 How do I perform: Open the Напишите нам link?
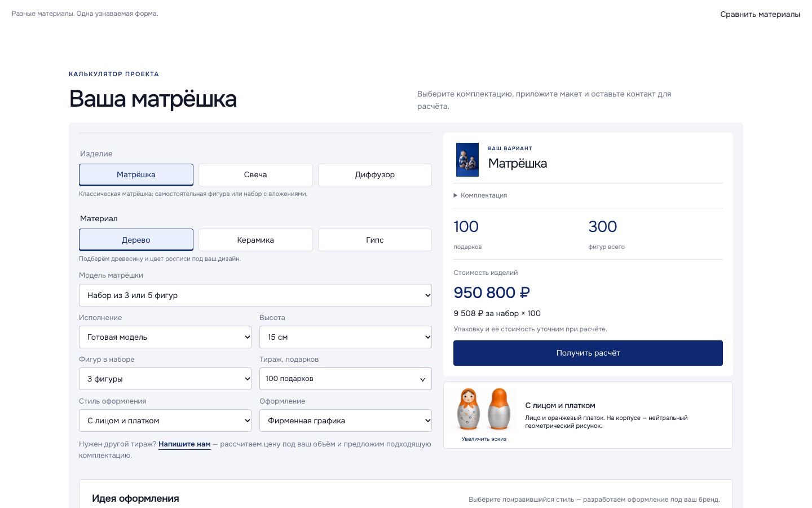[x=184, y=444]
